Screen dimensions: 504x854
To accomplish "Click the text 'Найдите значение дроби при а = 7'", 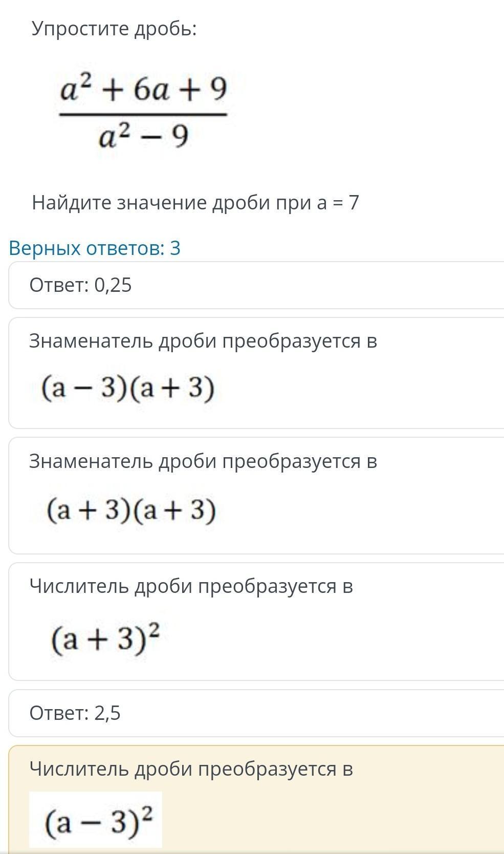I will coord(195,203).
